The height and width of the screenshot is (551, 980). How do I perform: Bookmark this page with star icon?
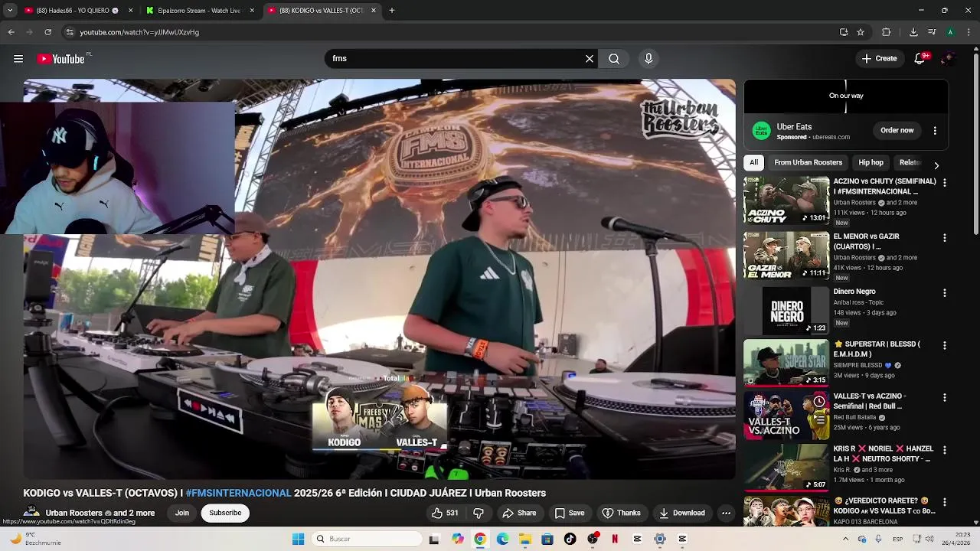coord(861,32)
